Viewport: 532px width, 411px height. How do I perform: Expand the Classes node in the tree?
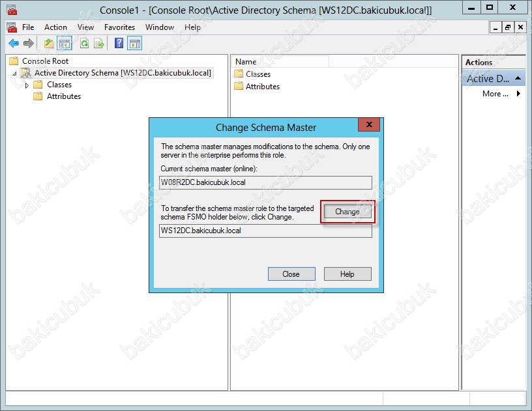pyautogui.click(x=27, y=85)
